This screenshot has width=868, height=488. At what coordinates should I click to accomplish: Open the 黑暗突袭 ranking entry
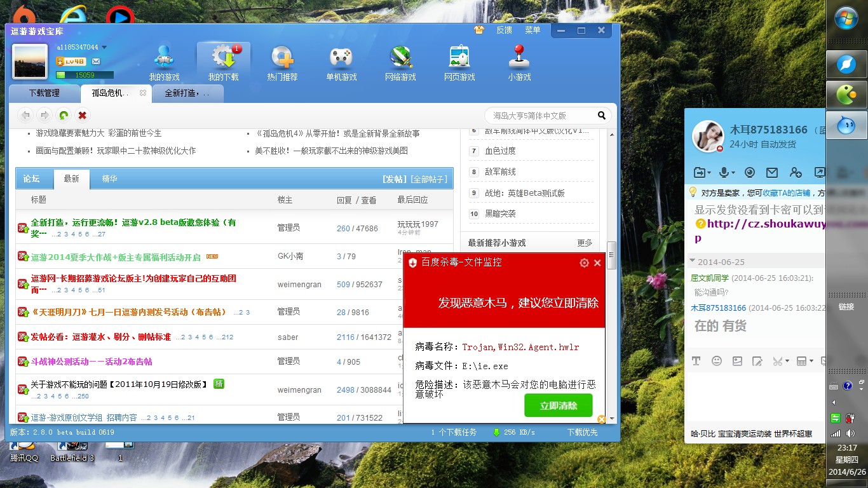pyautogui.click(x=500, y=214)
